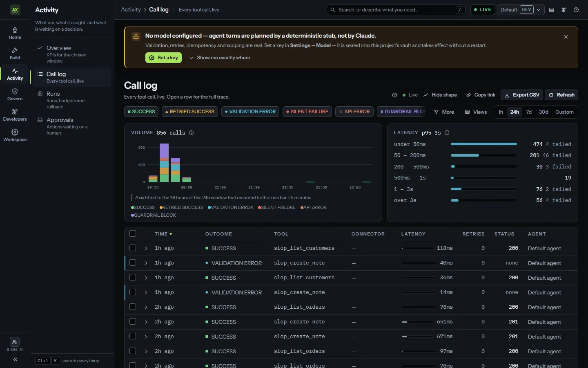Filter by API ERROR outcome
Image resolution: width=588 pixels, height=368 pixels.
[354, 112]
